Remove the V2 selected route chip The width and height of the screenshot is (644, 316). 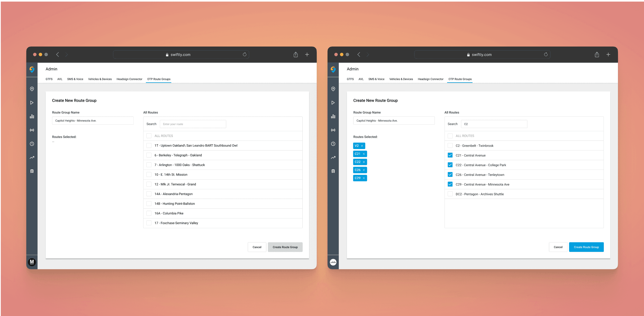click(362, 146)
